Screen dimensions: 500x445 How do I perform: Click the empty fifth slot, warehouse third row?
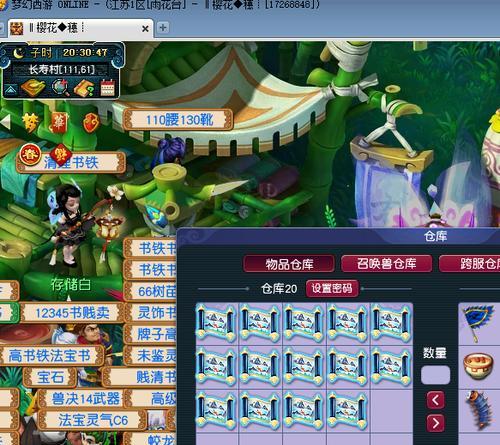click(x=392, y=411)
